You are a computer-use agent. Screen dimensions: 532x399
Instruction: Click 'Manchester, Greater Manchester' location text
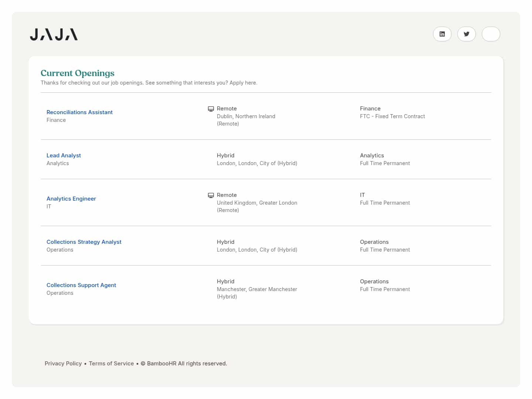click(x=257, y=289)
